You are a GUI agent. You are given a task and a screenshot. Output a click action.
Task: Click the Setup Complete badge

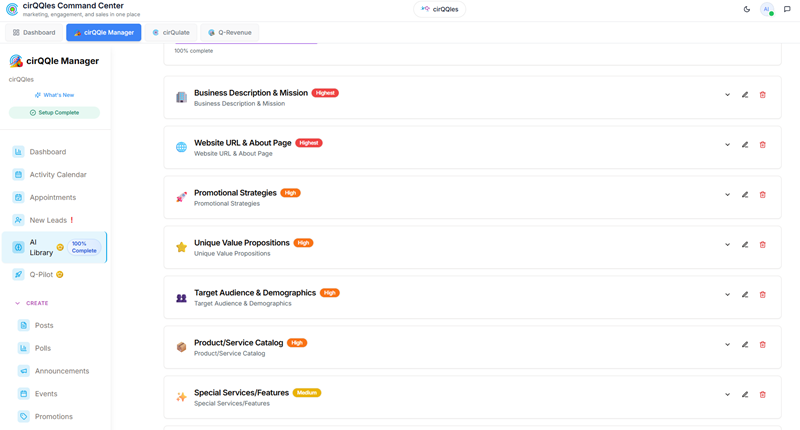[x=54, y=113]
